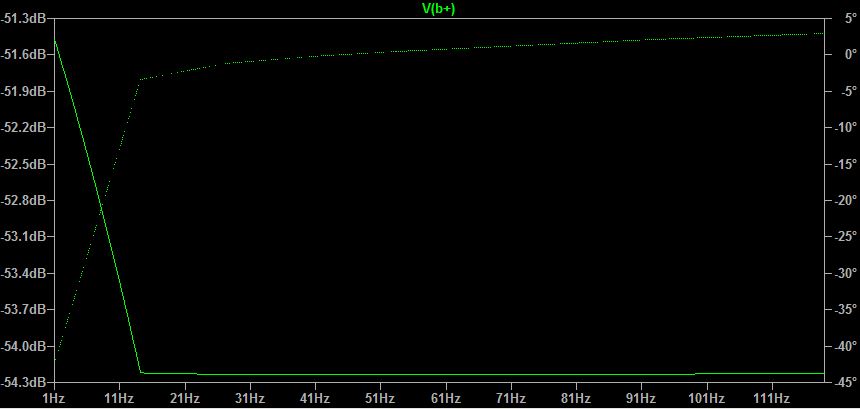Click the -35° phase axis label
860x409 pixels.
[845, 310]
